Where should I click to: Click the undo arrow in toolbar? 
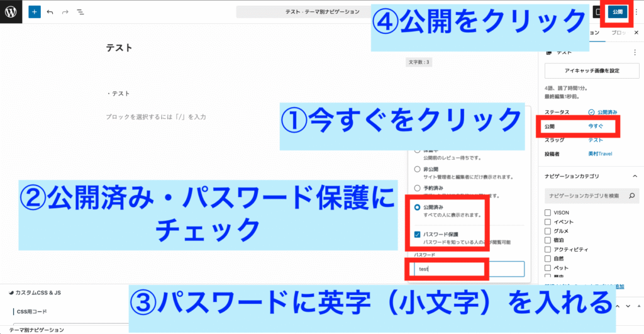point(50,12)
